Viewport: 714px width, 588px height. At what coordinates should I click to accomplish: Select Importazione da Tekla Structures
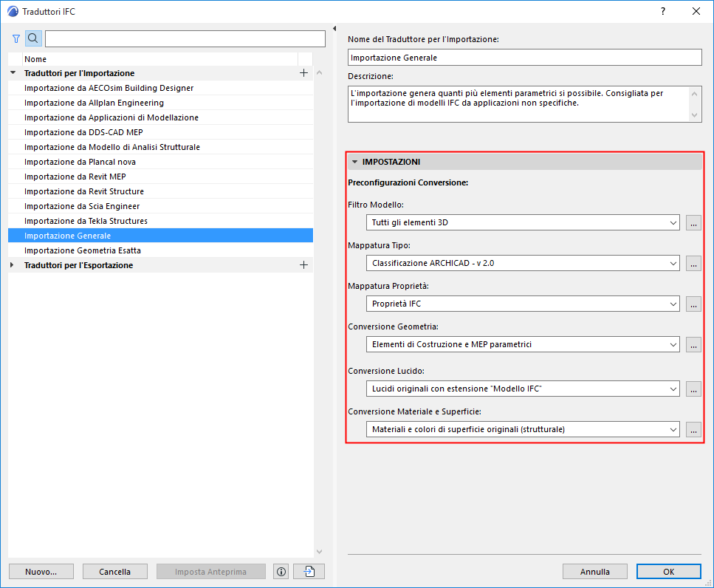[160, 221]
